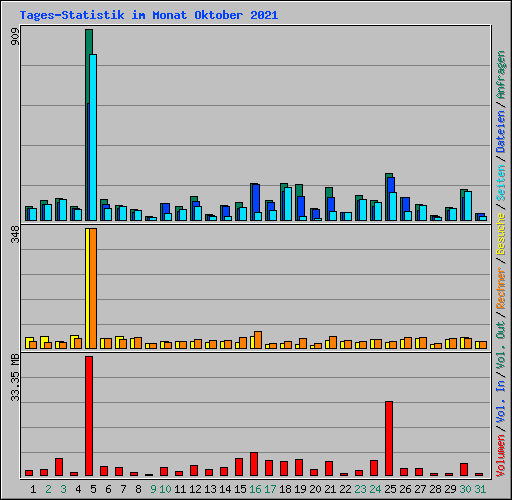Click day 20 on the x-axis
Viewport: 512px width, 500px height.
pos(315,489)
